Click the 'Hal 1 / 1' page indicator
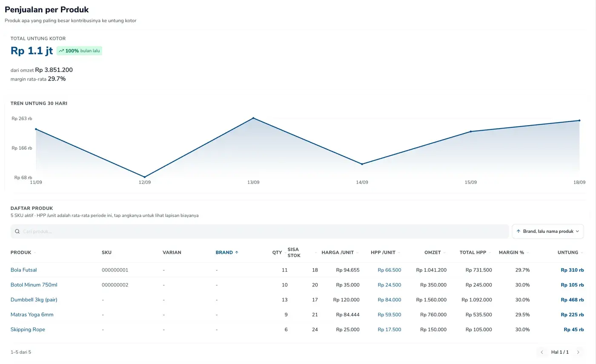The width and height of the screenshot is (596, 364). pos(560,352)
